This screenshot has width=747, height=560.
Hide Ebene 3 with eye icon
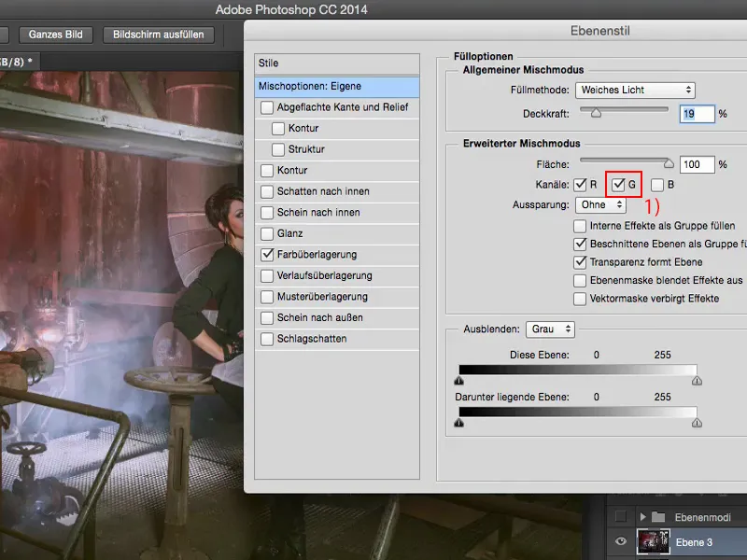[620, 541]
